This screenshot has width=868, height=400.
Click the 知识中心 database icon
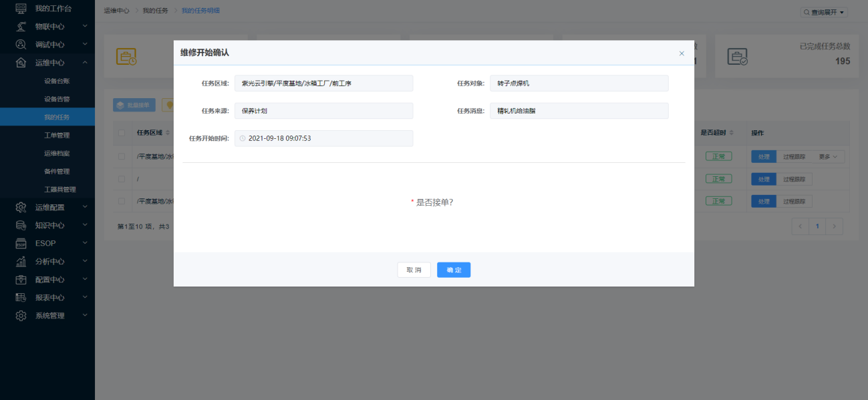21,225
